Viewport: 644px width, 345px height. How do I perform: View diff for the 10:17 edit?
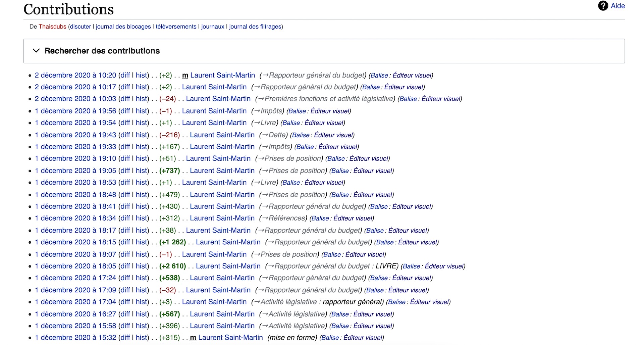pos(125,87)
